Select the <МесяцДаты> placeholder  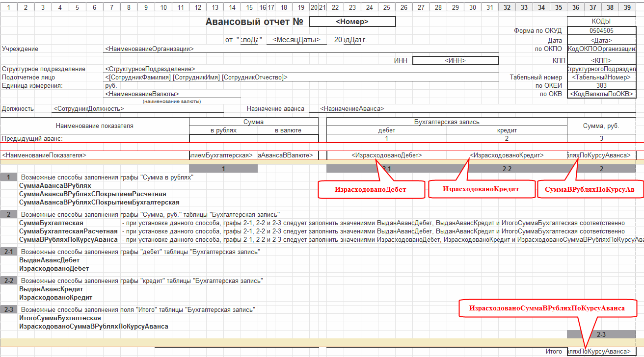click(x=296, y=40)
